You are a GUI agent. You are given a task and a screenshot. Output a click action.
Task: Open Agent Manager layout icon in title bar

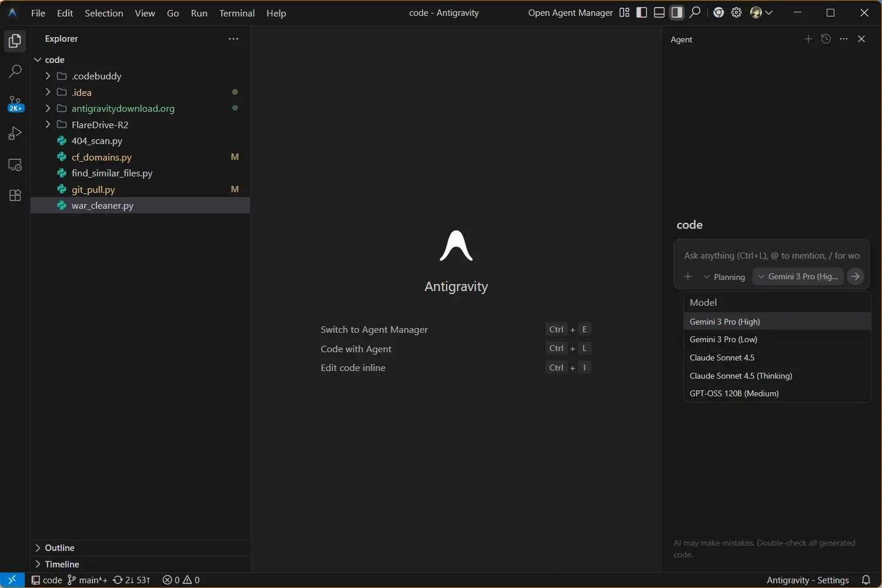tap(624, 12)
